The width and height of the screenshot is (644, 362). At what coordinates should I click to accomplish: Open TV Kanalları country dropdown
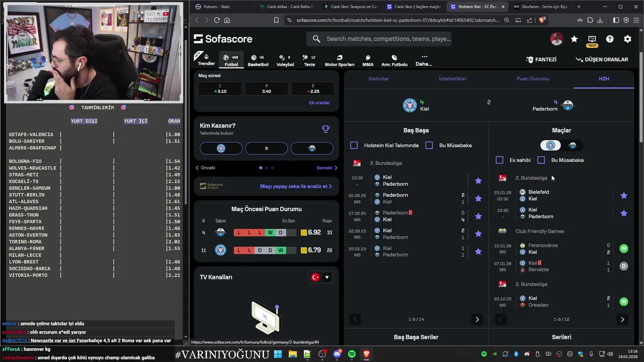click(320, 277)
